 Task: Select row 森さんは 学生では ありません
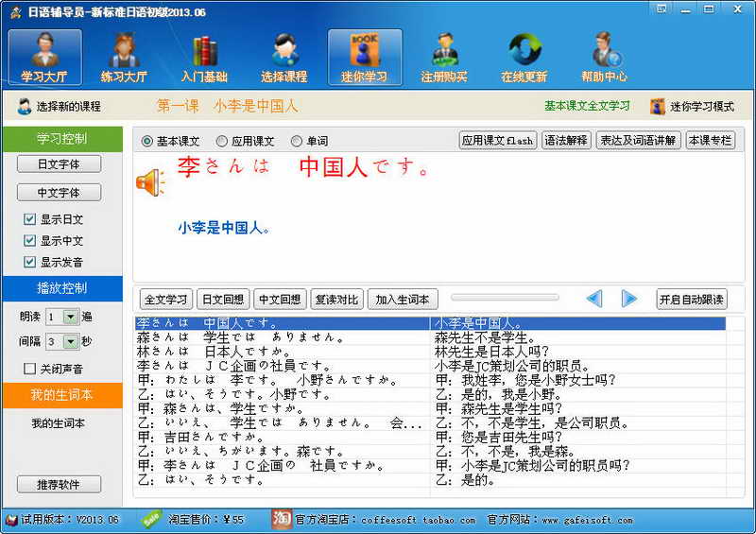click(x=430, y=337)
